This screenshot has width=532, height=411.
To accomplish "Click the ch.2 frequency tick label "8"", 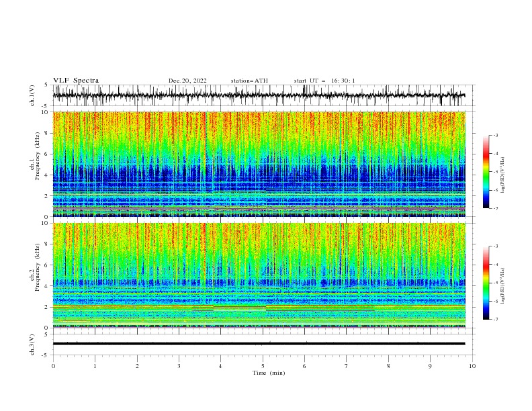I will (x=47, y=244).
